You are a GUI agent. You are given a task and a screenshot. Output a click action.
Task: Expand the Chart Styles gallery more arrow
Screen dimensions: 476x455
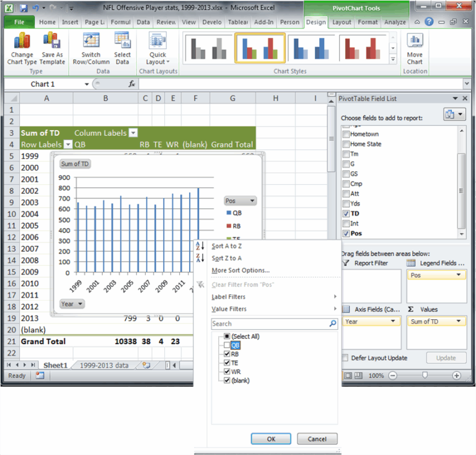393,60
